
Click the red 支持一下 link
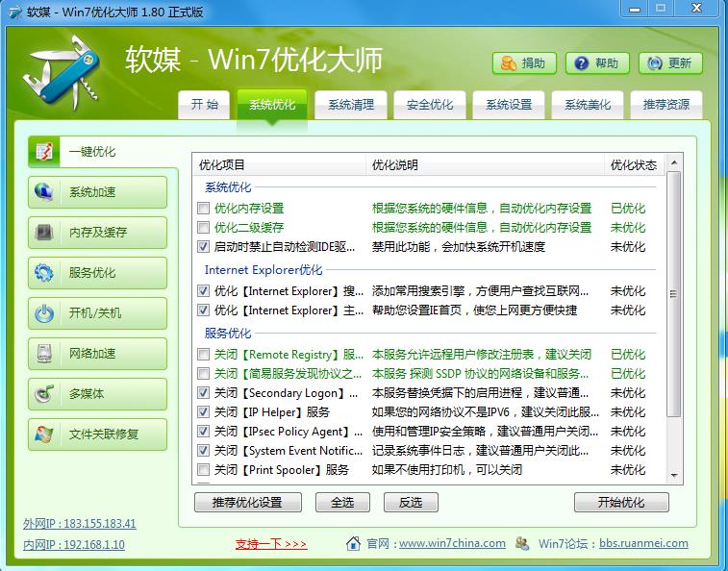[271, 544]
